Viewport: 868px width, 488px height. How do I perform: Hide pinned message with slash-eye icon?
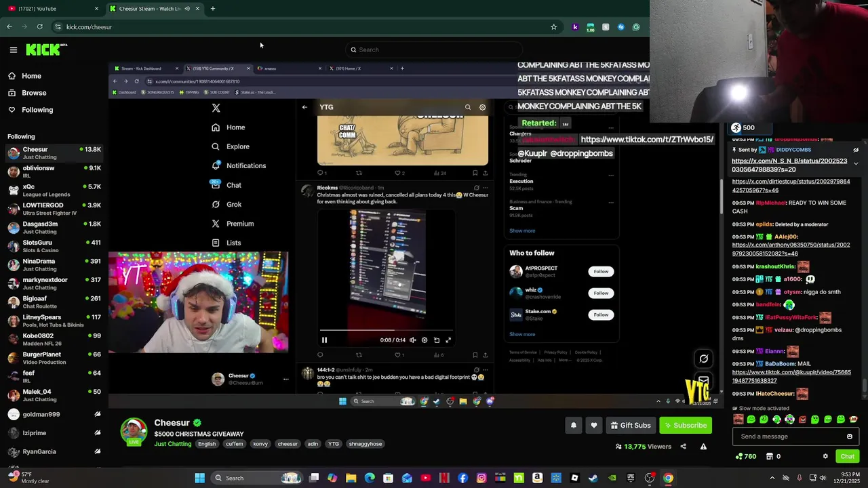(x=856, y=150)
